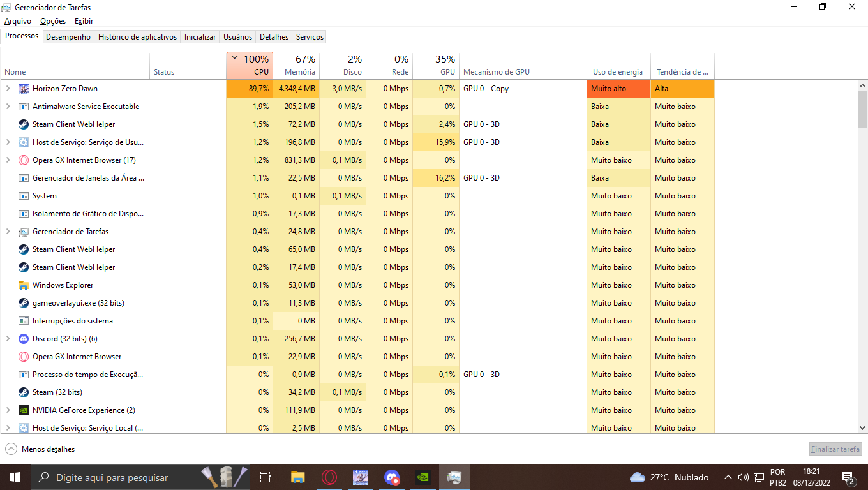The height and width of the screenshot is (490, 868).
Task: Sort by the Rede column header
Action: [x=389, y=66]
